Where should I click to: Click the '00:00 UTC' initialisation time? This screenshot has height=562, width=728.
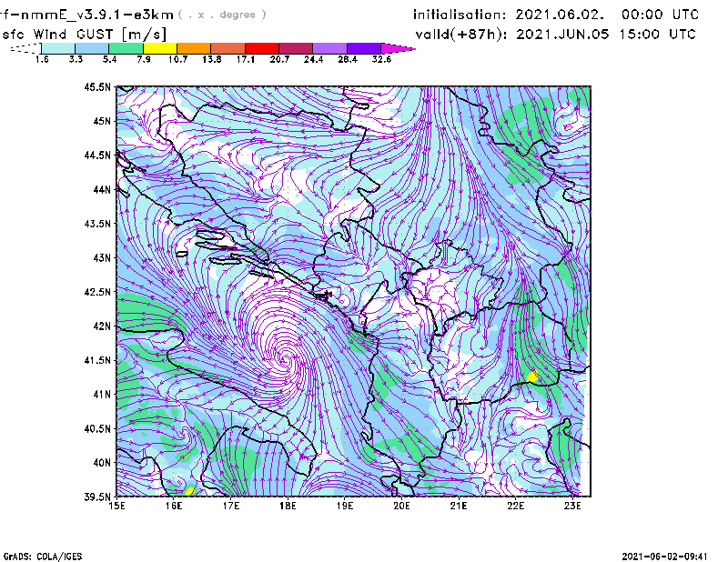click(x=660, y=15)
